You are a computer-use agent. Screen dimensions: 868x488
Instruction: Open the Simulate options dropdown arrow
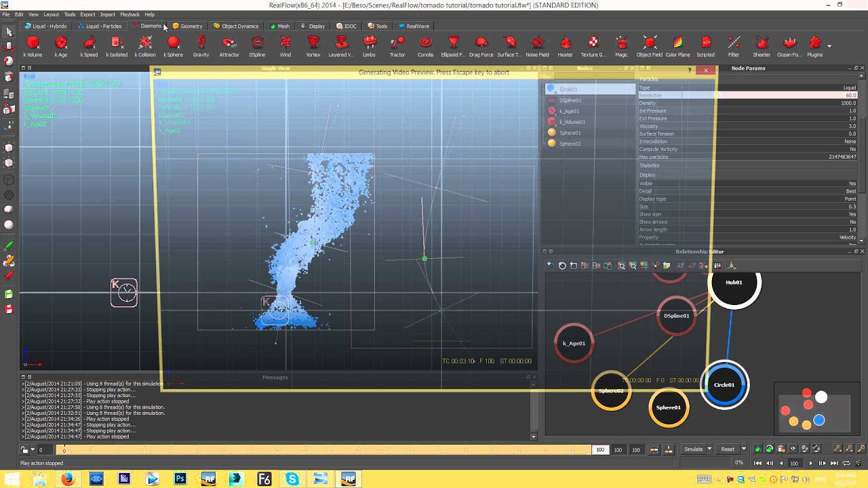(709, 449)
